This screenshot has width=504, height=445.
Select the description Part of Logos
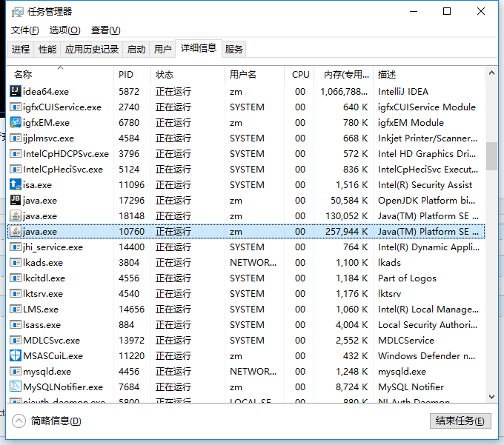pos(407,278)
